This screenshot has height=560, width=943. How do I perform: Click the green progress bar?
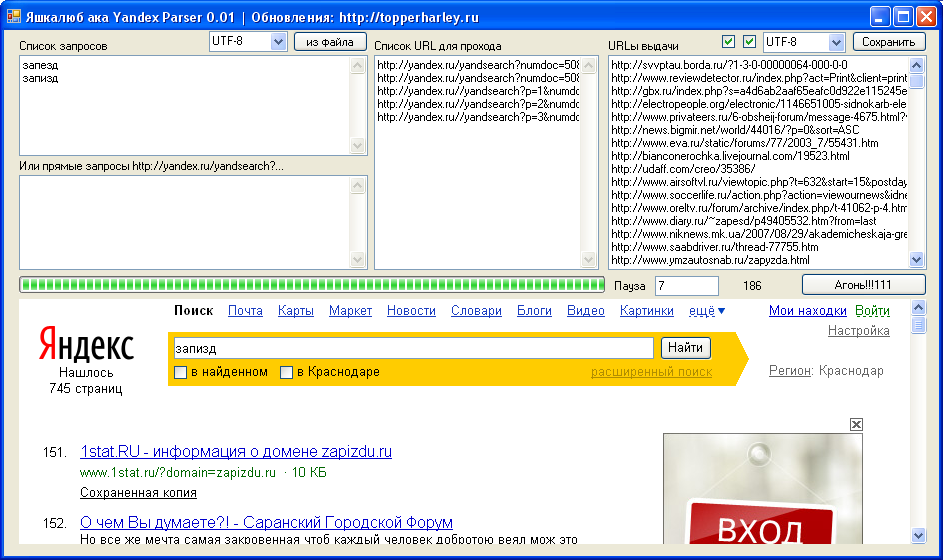tap(312, 285)
